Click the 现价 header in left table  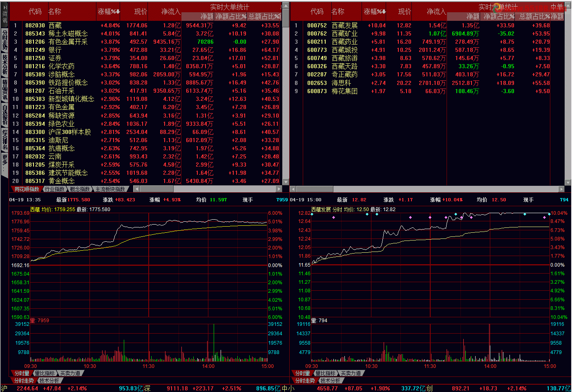141,11
